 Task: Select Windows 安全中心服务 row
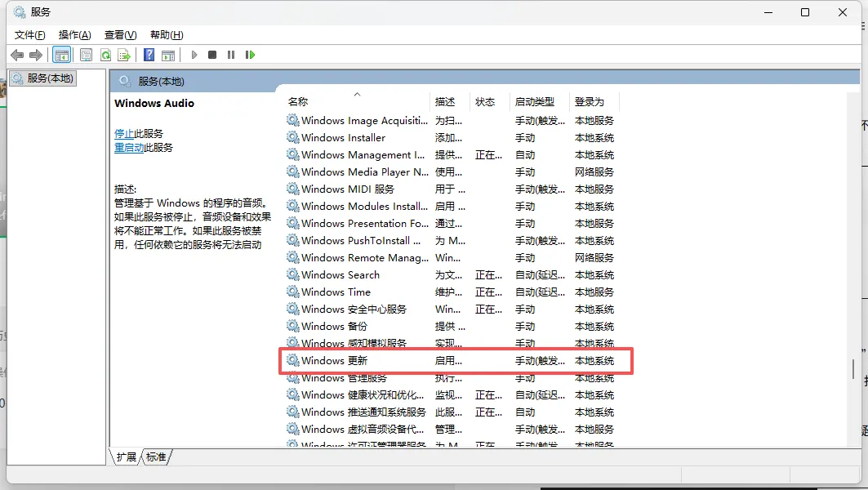pos(451,310)
